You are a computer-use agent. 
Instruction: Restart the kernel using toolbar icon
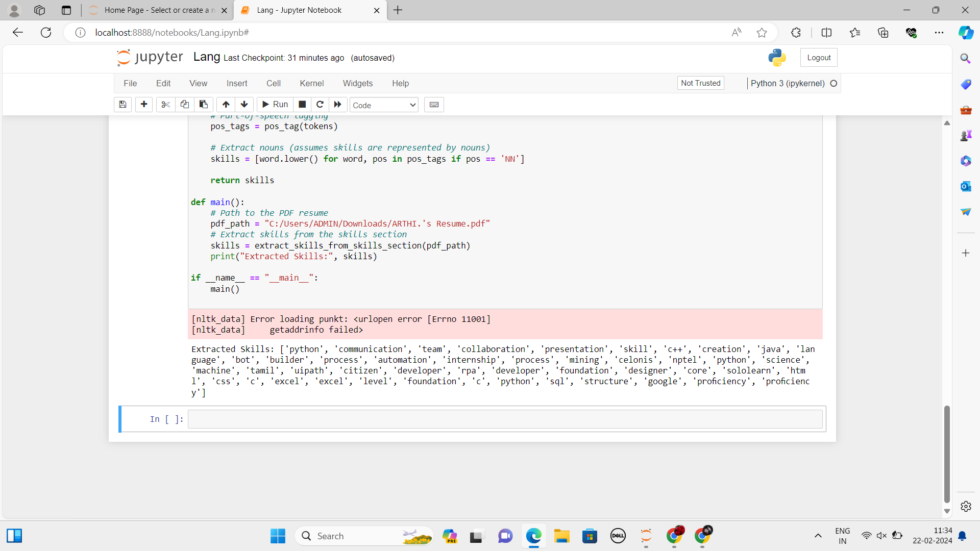tap(320, 105)
